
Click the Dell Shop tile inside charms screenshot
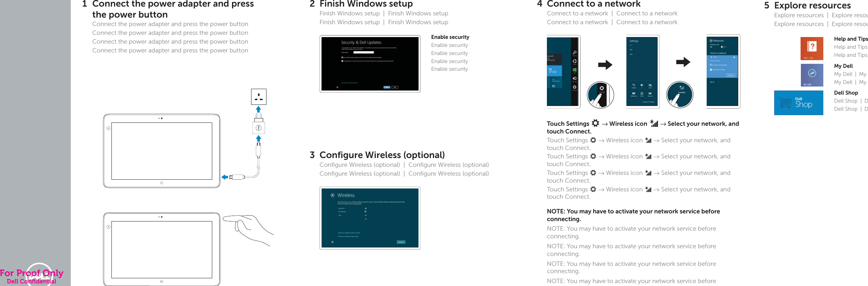tap(554, 71)
